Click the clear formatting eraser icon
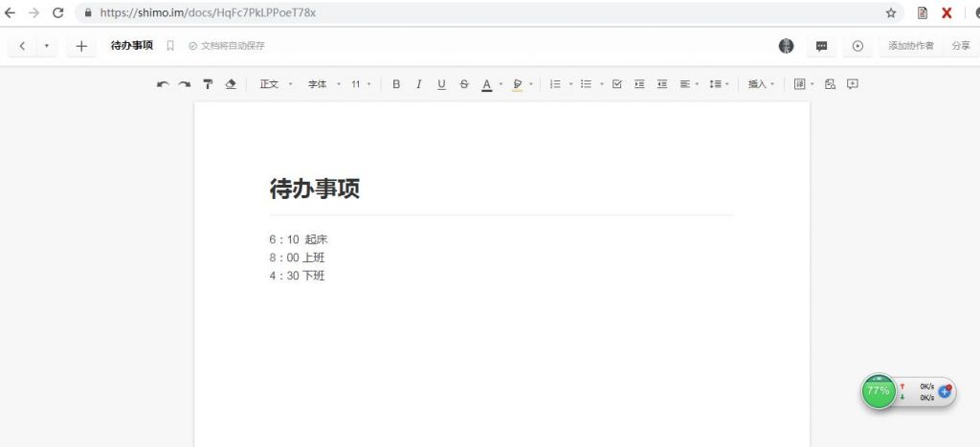The image size is (980, 447). tap(230, 84)
